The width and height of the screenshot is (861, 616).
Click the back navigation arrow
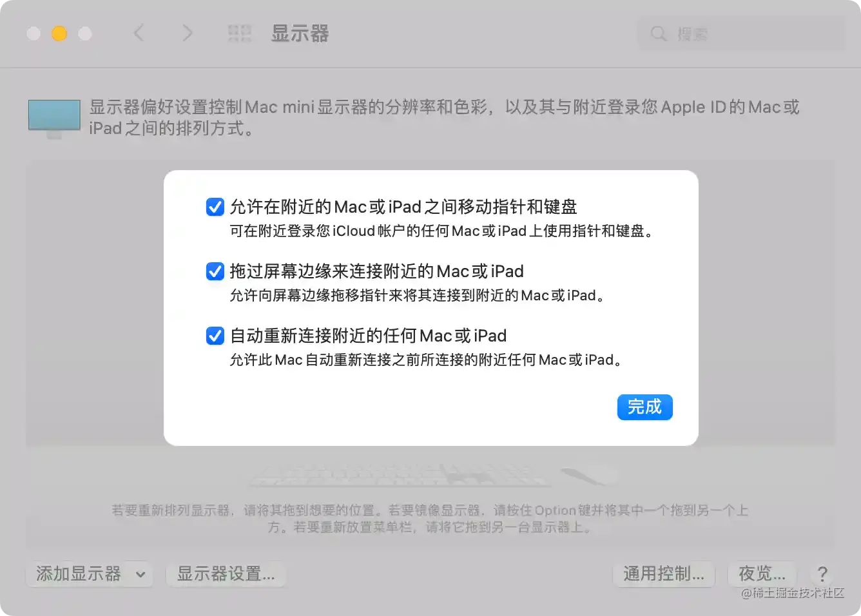[139, 33]
